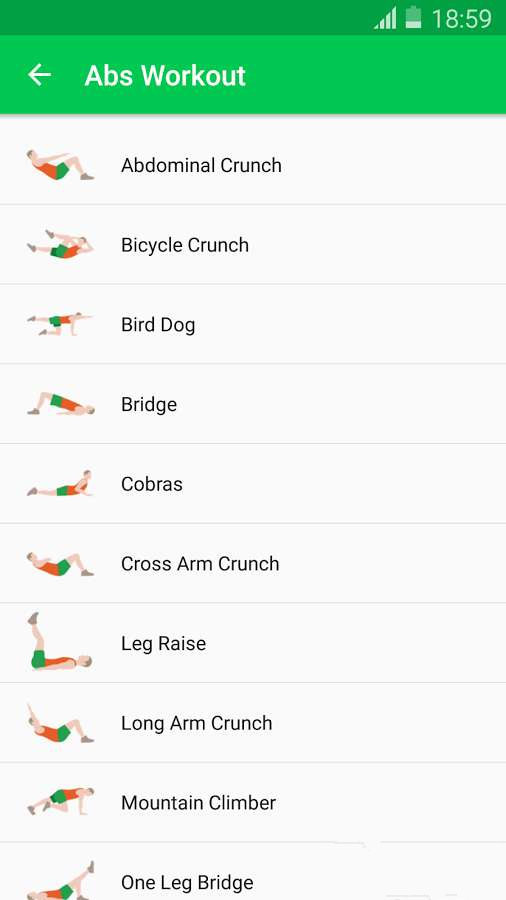Viewport: 506px width, 900px height.
Task: Tap the Leg Raise label
Action: tap(164, 643)
